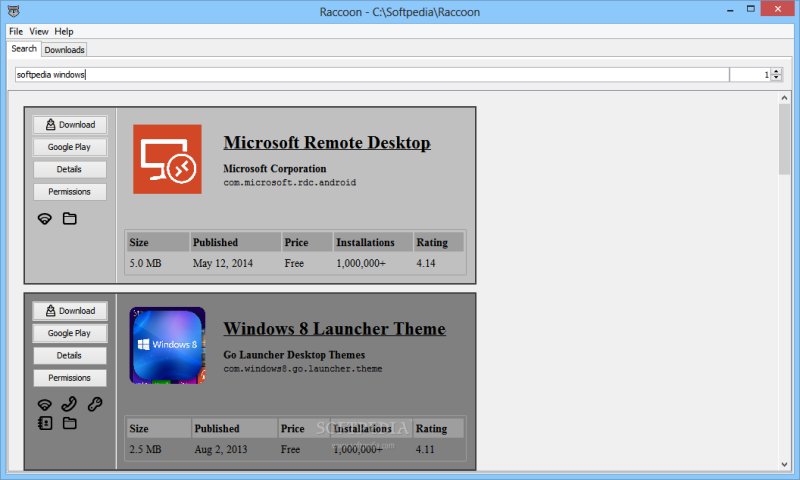The image size is (800, 480).
Task: Click 'Free' price for Microsoft Remote Desktop
Action: (294, 263)
